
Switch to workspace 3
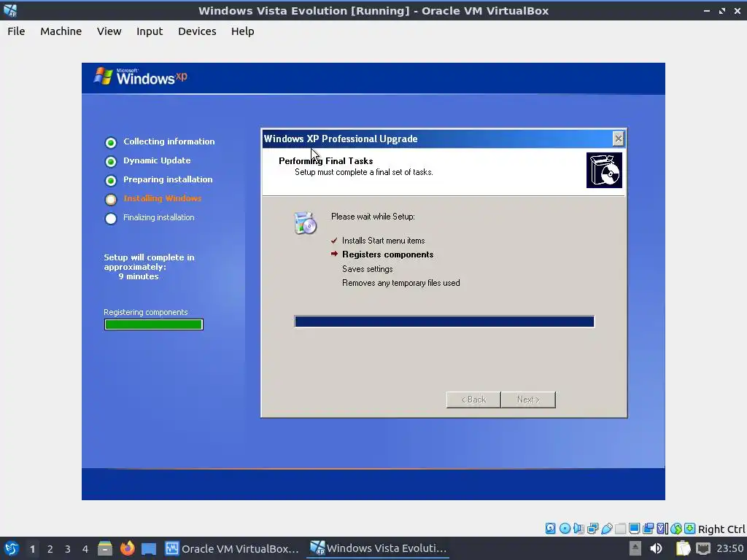click(x=68, y=549)
